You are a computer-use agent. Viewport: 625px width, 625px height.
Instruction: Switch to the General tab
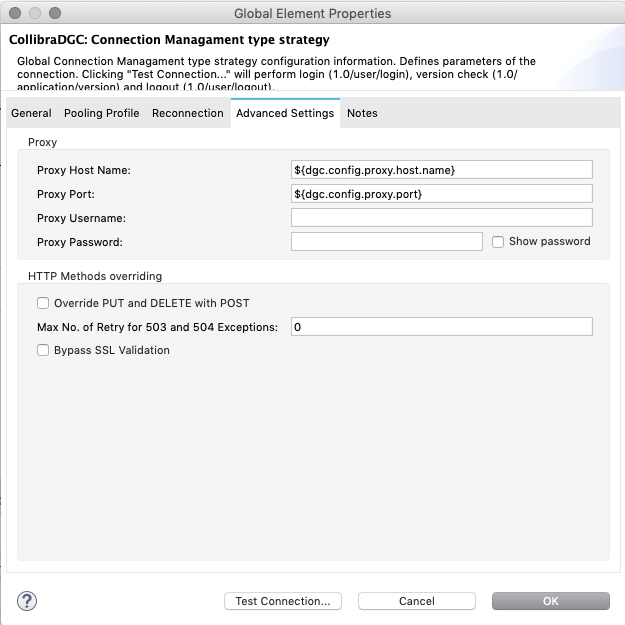pos(31,113)
